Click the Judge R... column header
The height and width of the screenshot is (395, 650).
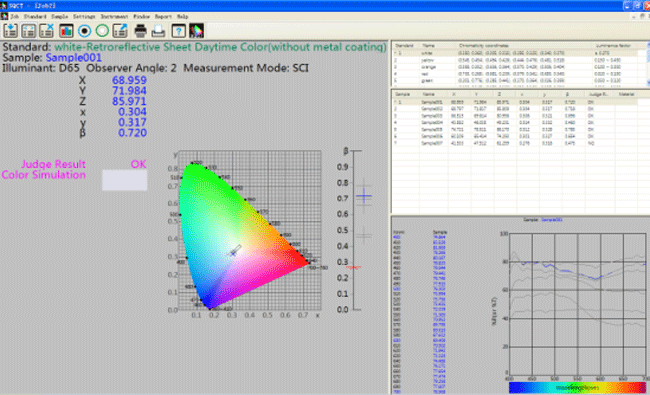(598, 94)
